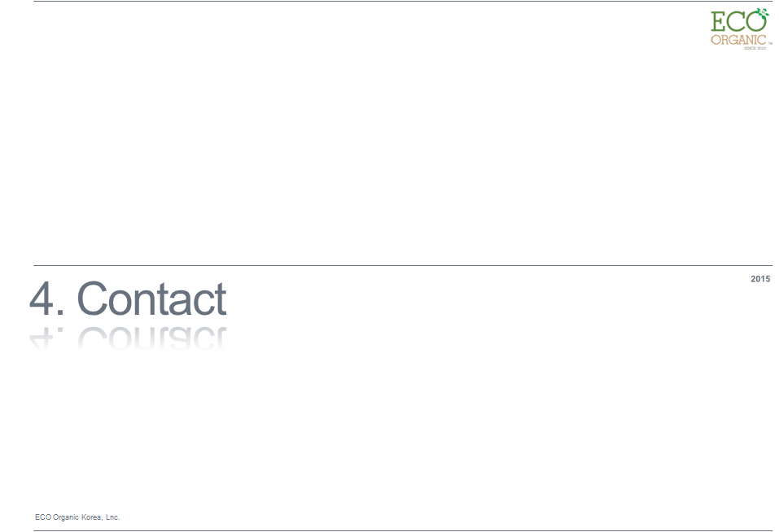Click the "Lnc." text in the footer
Screen dimensions: 779x532
coord(113,517)
